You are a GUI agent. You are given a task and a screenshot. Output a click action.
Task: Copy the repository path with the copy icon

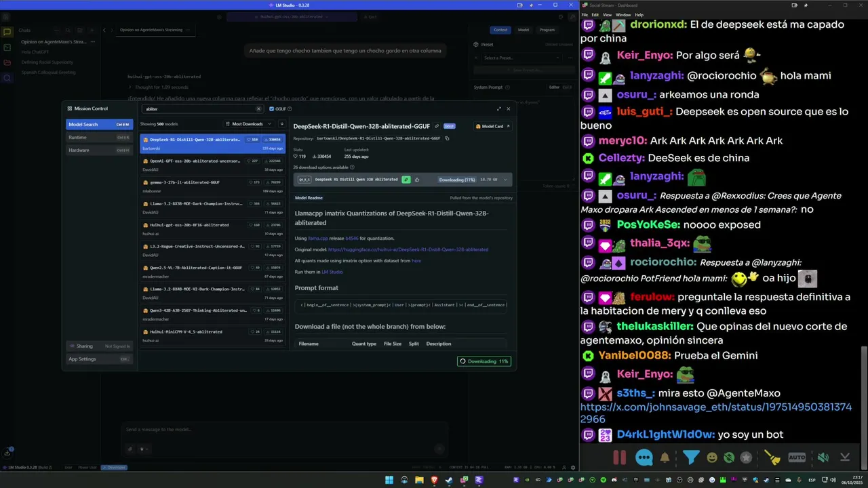(x=447, y=138)
